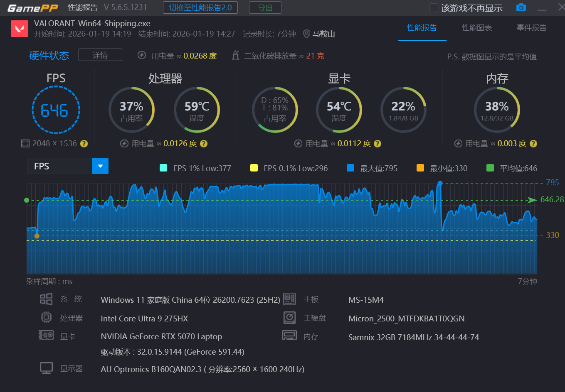This screenshot has width=565, height=392.
Task: Tick the 该游戏不再显示 checkbox
Action: [x=434, y=8]
